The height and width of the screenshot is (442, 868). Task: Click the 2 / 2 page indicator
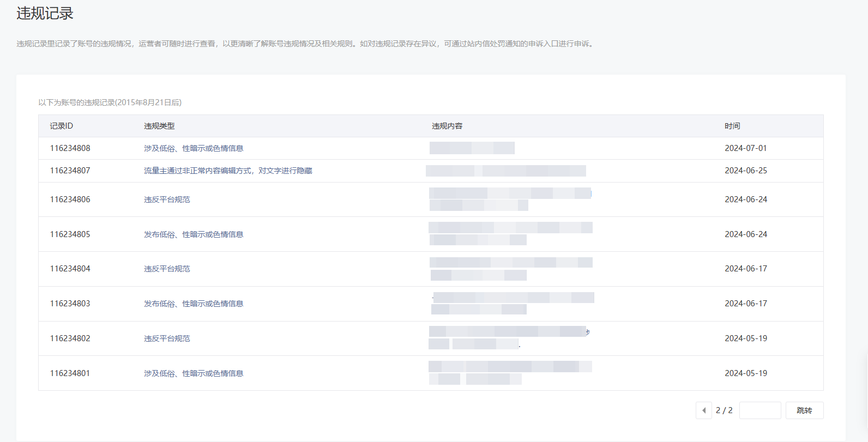724,410
